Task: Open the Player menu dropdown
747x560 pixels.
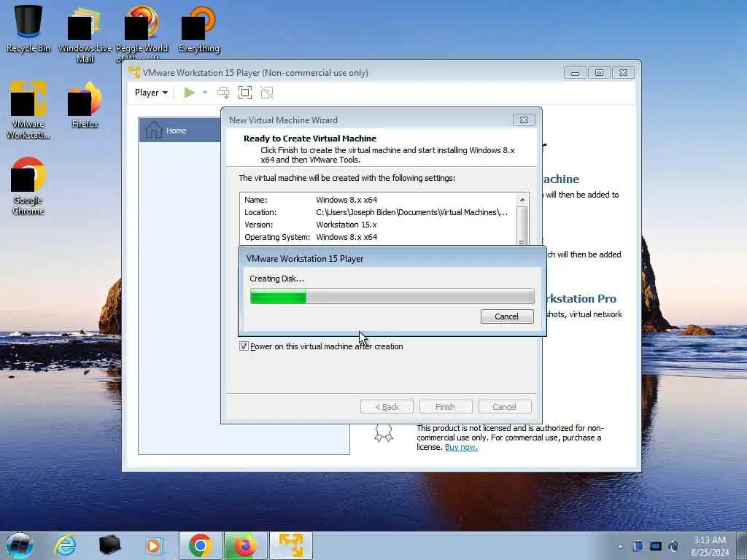Action: [151, 93]
